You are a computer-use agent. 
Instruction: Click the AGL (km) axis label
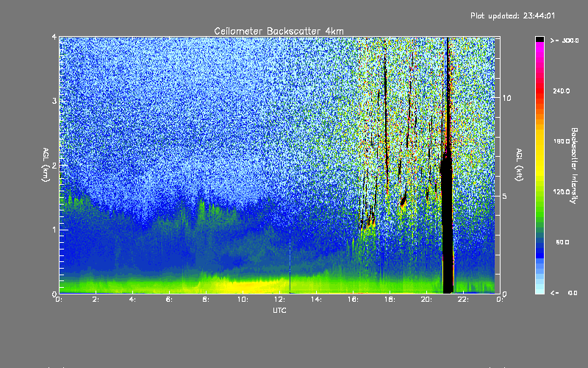coord(46,165)
